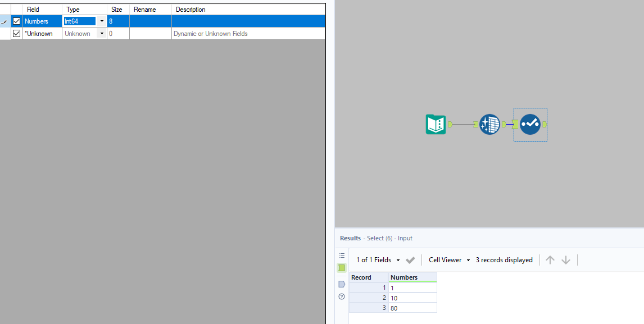
Task: Click the Help question-mark icon in Results
Action: pyautogui.click(x=342, y=296)
